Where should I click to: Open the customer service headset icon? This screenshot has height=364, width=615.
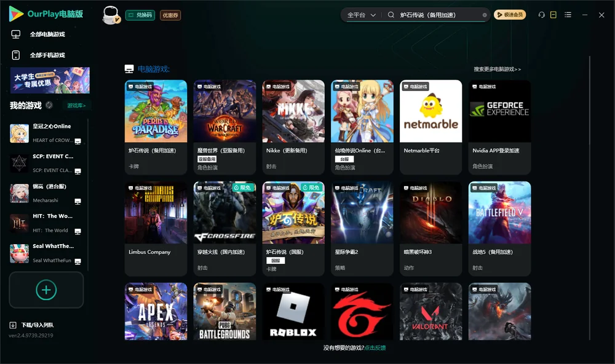(542, 15)
